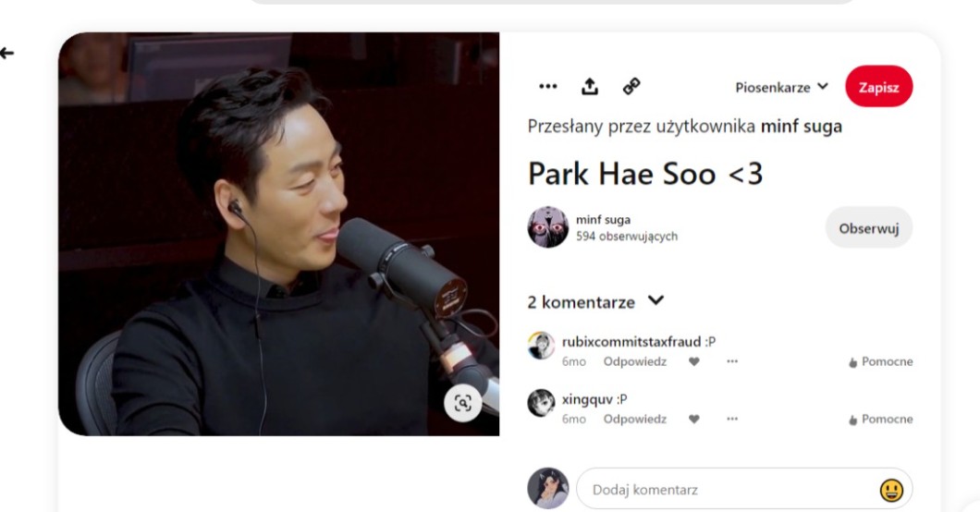Reply to xingquv with Odpowiedz

(634, 420)
